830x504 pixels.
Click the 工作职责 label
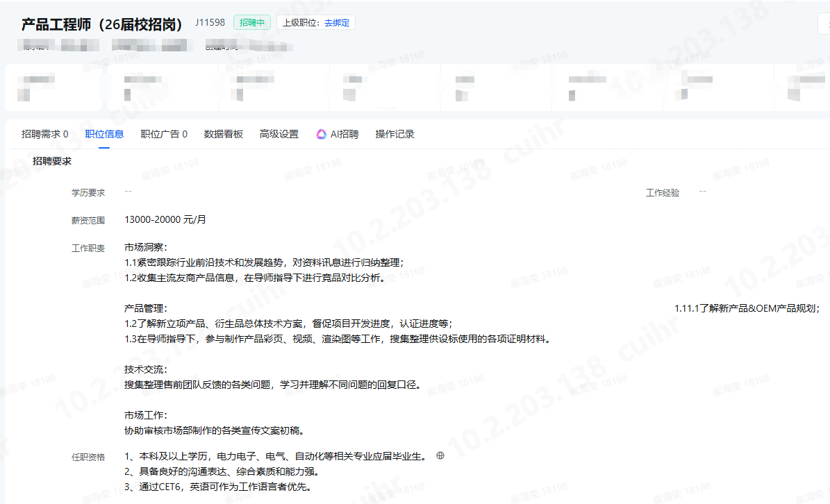point(88,248)
